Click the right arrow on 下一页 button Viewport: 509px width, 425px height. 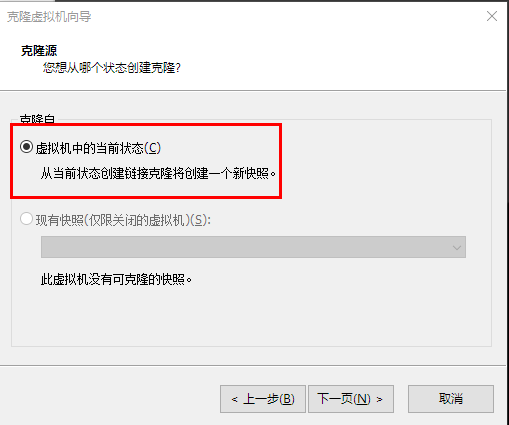379,399
